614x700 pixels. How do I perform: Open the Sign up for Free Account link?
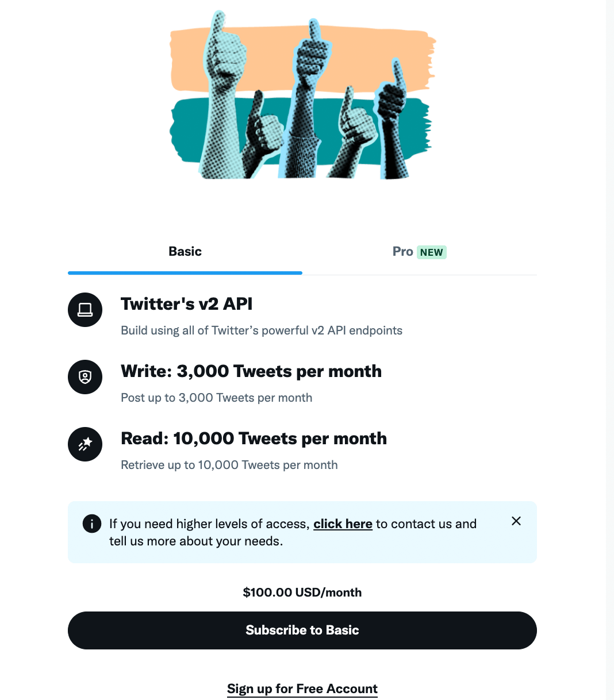coord(302,689)
